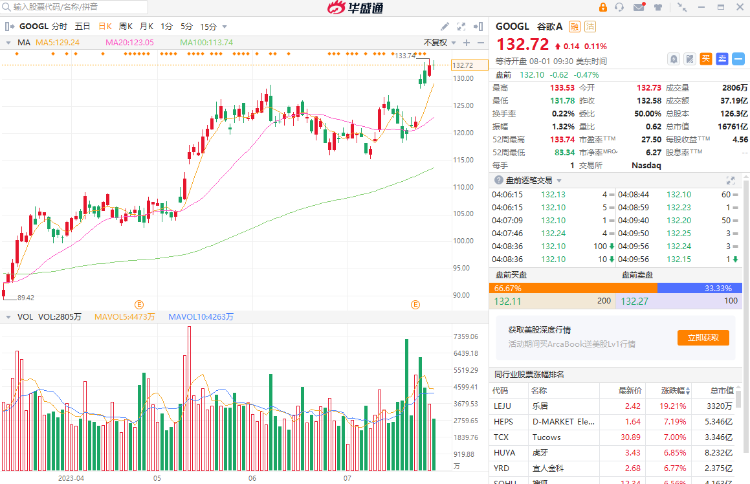Switch to 五日 five-day tab
Viewport: 750px width, 484px height.
pos(82,26)
